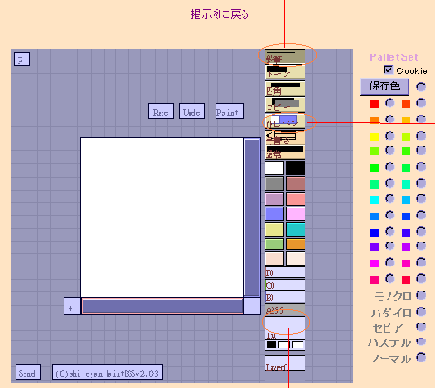Pick the pale yellow swatch in palette
This screenshot has height=388, width=435.
click(274, 230)
